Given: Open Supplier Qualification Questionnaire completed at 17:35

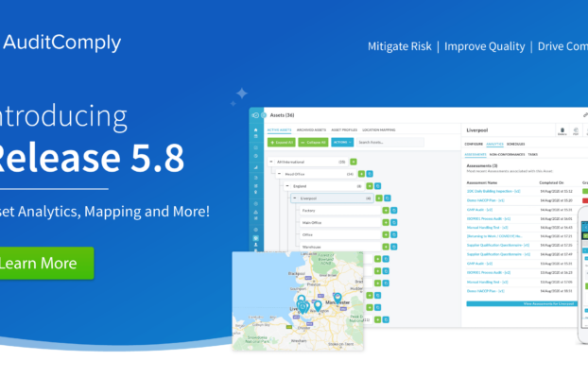Looking at the screenshot, I should click(498, 246).
